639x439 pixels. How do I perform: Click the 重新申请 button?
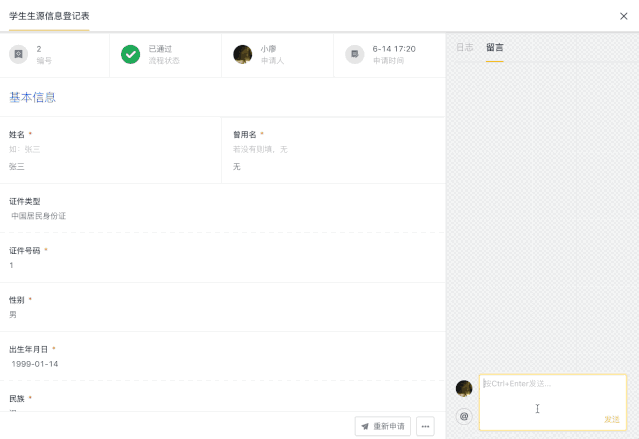pos(383,426)
